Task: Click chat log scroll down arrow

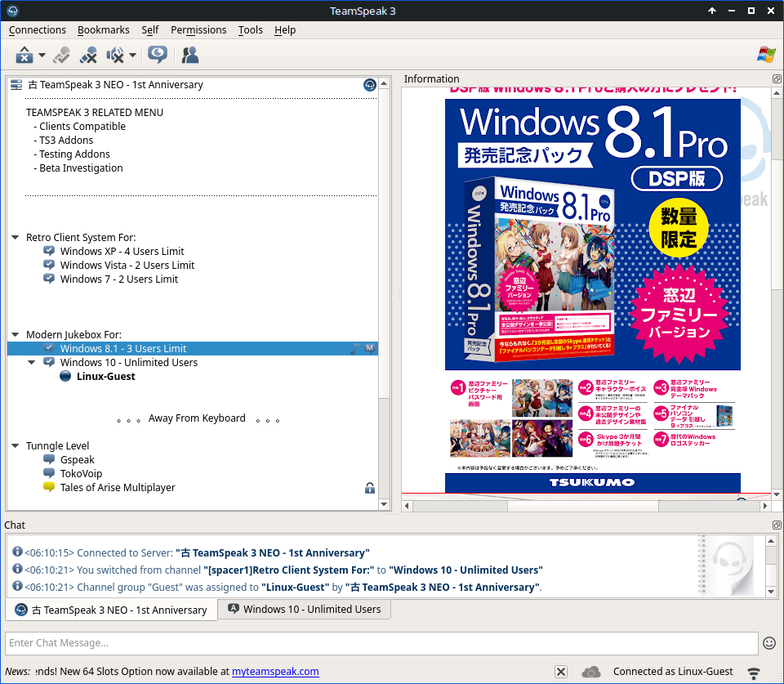Action: [x=771, y=592]
